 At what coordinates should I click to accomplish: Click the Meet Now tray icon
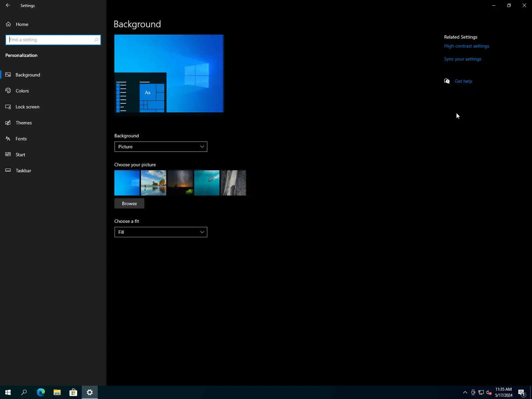click(473, 392)
